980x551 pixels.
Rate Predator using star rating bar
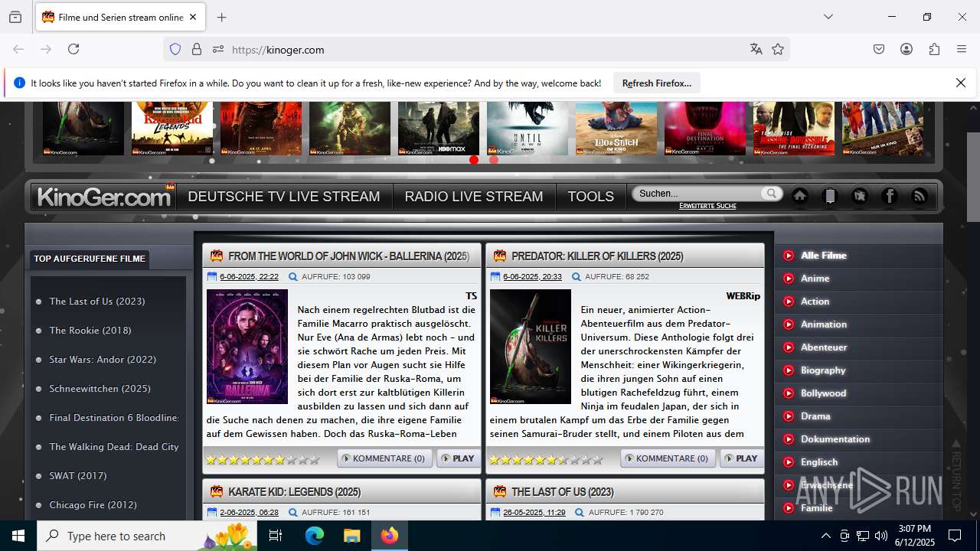[546, 460]
